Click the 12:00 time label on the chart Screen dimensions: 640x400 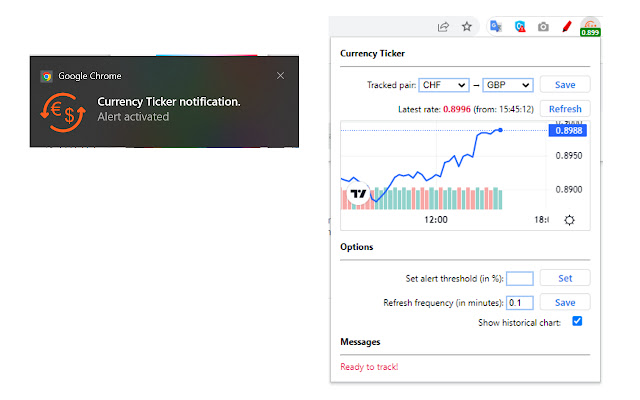[x=436, y=220]
